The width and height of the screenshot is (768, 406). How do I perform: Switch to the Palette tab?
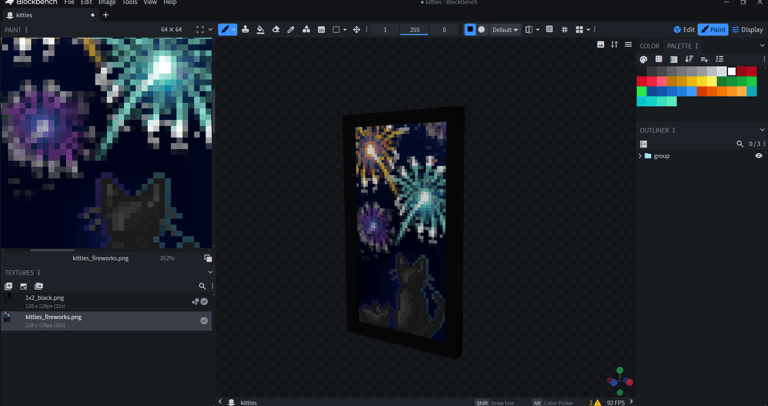pyautogui.click(x=679, y=46)
